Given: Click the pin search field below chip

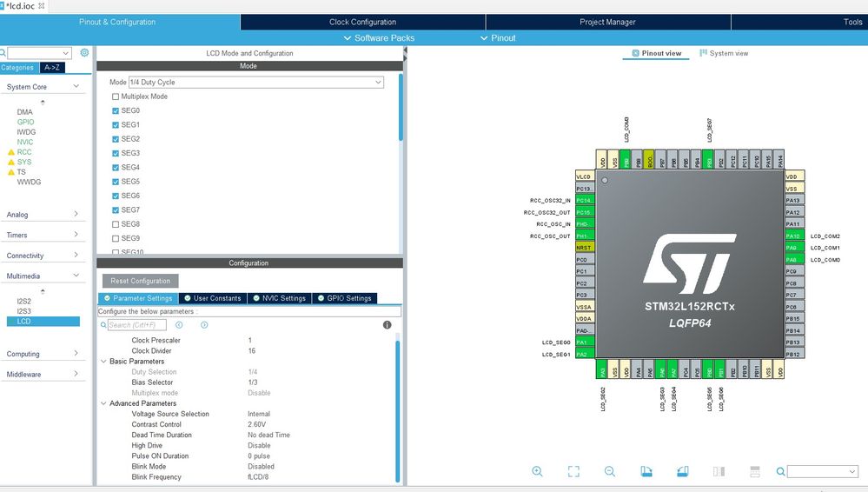Looking at the screenshot, I should pos(823,471).
